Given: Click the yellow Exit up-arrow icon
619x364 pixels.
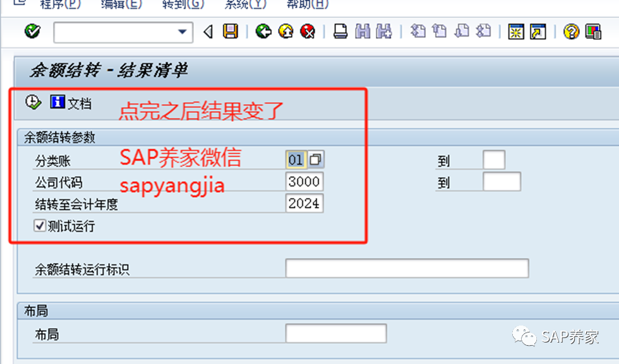Looking at the screenshot, I should tap(285, 31).
